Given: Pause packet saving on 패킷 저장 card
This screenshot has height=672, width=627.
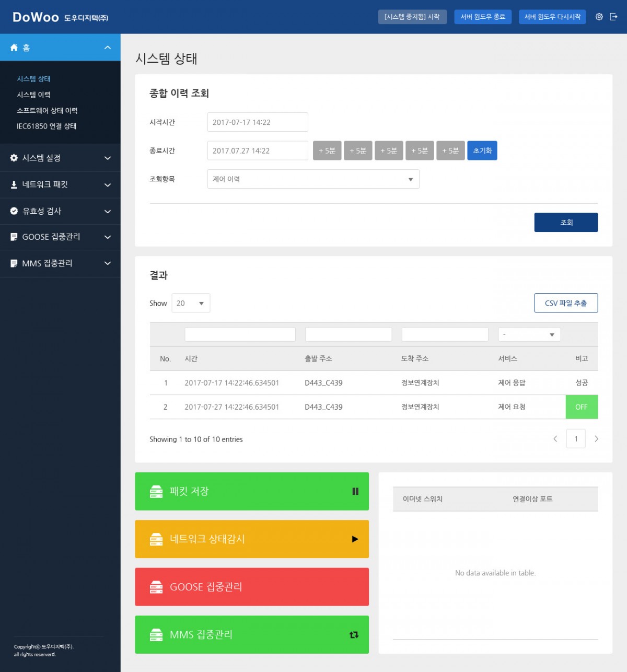Looking at the screenshot, I should pos(355,491).
